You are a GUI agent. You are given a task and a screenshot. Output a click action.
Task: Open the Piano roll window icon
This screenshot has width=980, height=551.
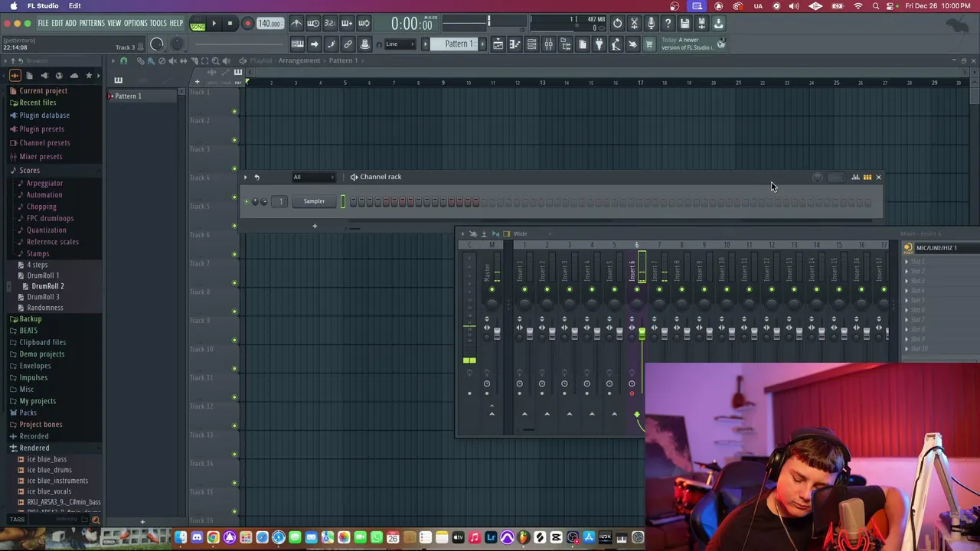(x=514, y=44)
